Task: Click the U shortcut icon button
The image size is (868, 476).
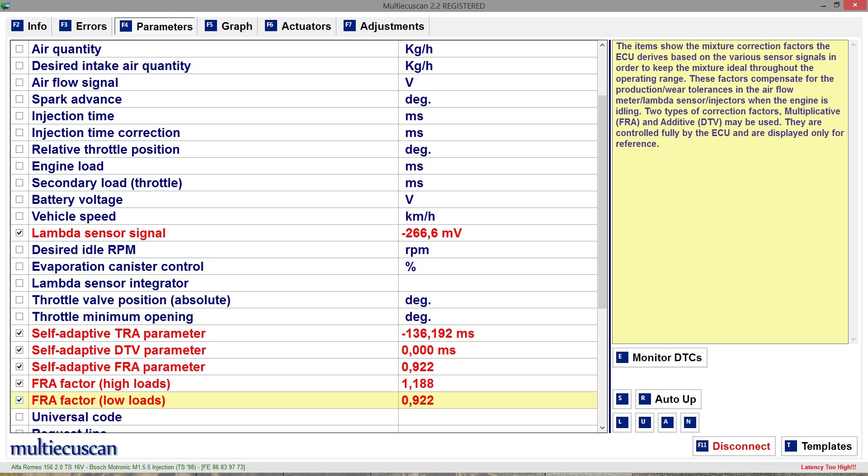Action: point(644,422)
